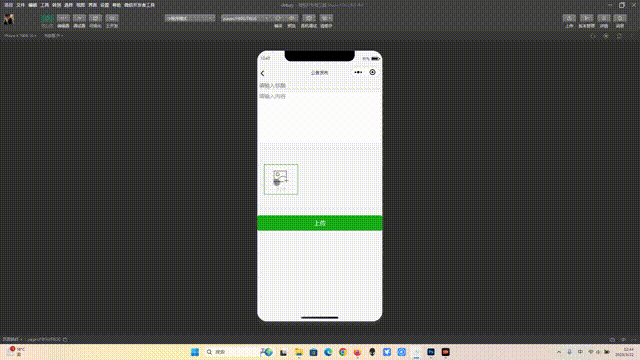Open the Windows Start menu
Screen dimensions: 640x360
tap(195, 352)
